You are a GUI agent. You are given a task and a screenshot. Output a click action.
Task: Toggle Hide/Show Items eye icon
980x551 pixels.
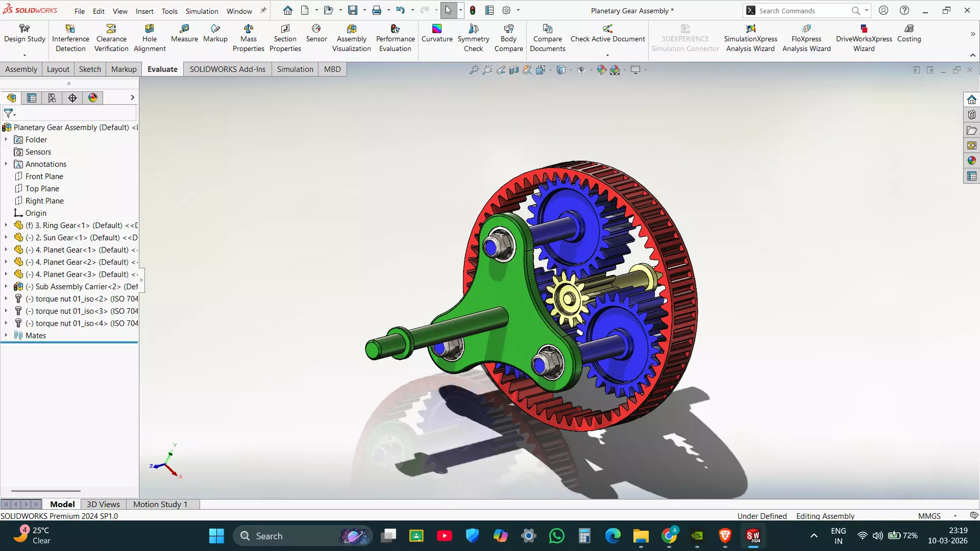pyautogui.click(x=581, y=70)
